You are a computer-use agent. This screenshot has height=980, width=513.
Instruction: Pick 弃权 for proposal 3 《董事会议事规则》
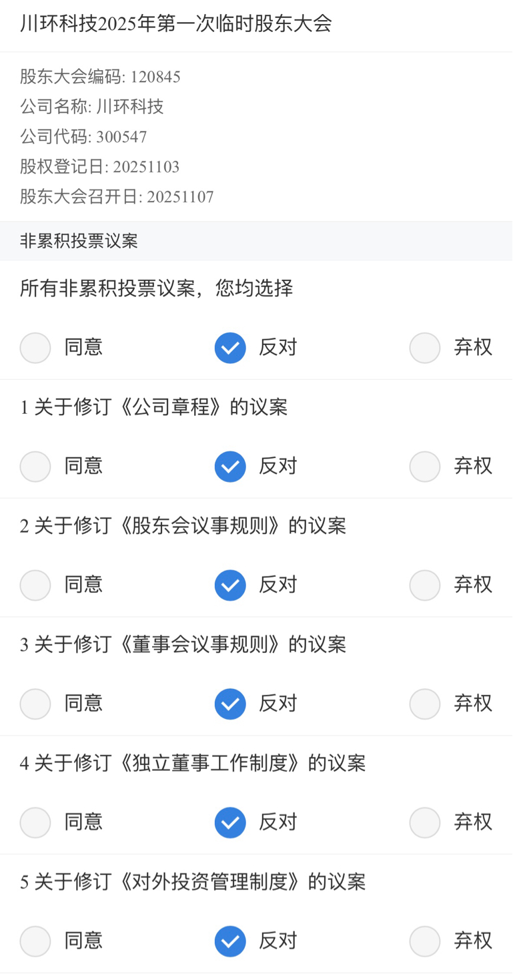[425, 704]
